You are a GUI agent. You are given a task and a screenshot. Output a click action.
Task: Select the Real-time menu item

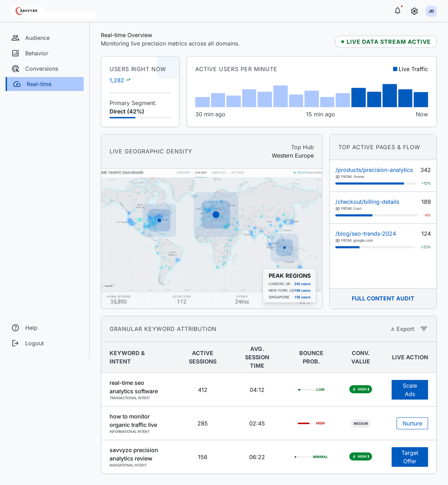(45, 84)
